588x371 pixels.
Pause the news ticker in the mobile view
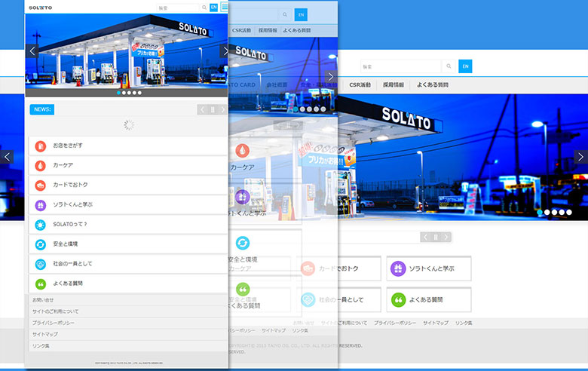pos(213,109)
